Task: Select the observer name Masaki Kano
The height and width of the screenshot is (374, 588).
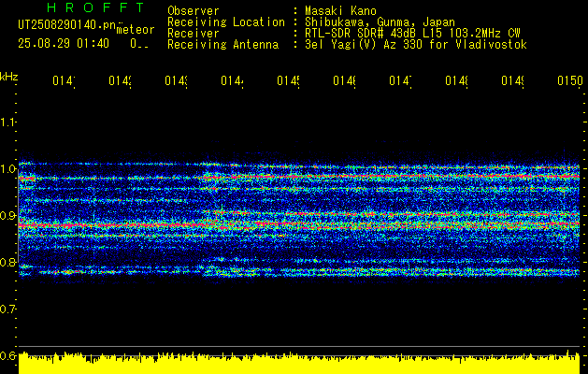Action: pos(340,11)
